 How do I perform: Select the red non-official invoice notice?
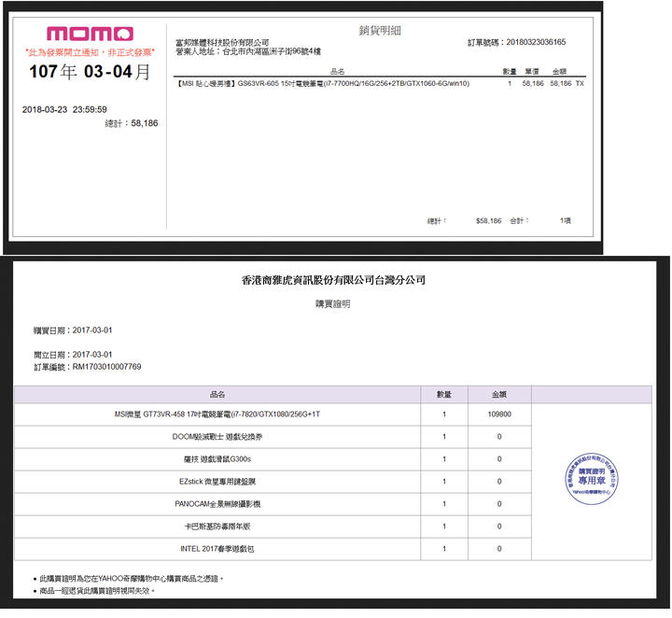90,52
